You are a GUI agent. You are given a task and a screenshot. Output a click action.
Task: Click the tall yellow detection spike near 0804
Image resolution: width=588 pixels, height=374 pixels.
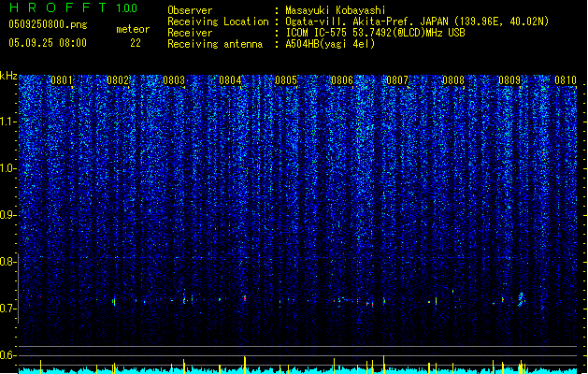click(245, 363)
